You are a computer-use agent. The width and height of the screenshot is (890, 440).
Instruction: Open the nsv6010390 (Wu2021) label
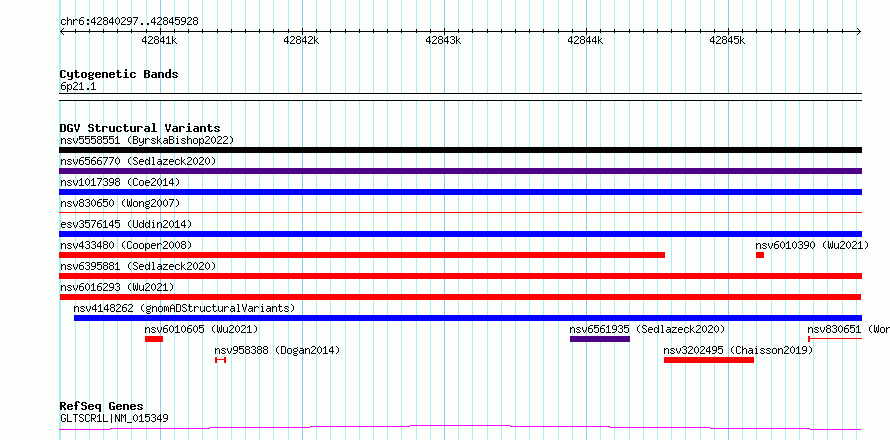(x=812, y=245)
